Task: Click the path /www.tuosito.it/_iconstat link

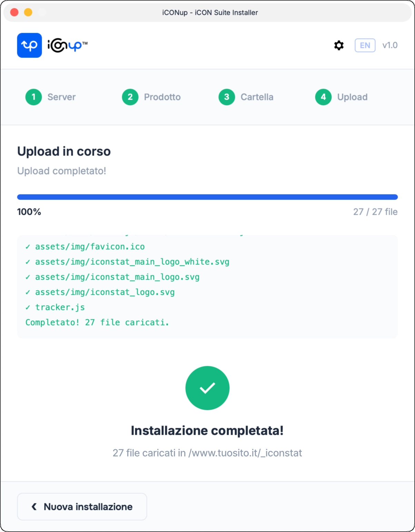Action: tap(245, 453)
